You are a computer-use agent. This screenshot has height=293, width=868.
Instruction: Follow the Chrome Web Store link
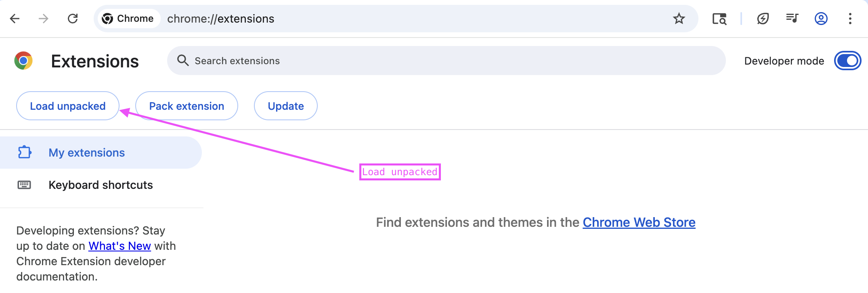point(639,222)
